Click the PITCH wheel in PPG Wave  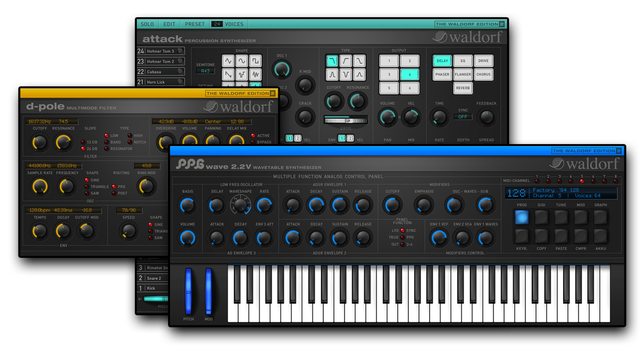coord(189,291)
